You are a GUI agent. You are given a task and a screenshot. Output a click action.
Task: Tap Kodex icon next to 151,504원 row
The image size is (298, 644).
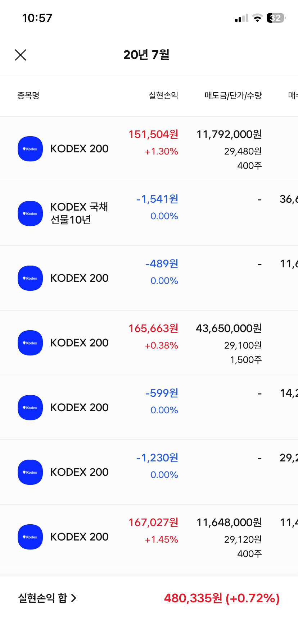(x=30, y=149)
